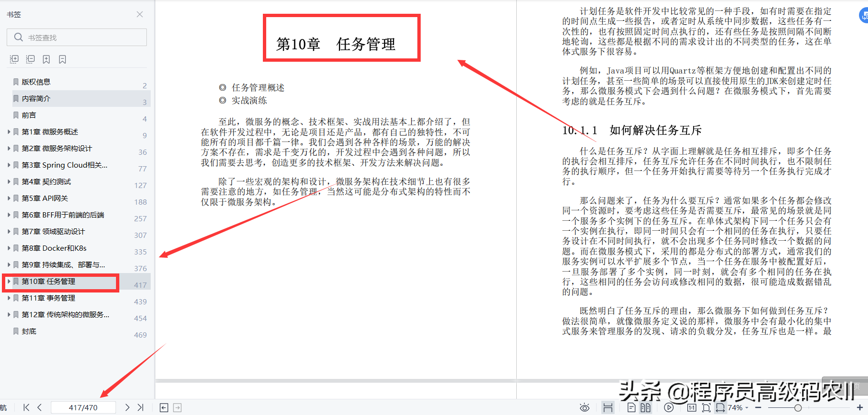
Task: Select 第6章 BFF用于前端的后端 entry
Action: [x=63, y=215]
